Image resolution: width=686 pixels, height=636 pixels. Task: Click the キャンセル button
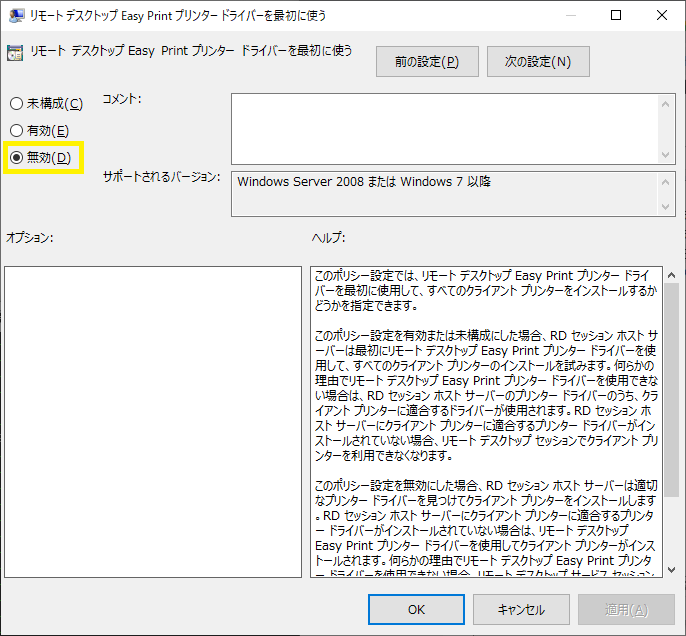pos(521,609)
